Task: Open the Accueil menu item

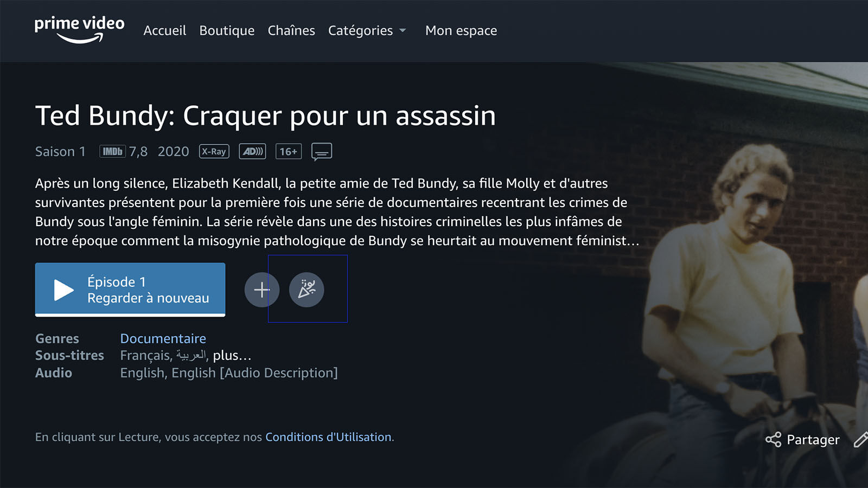Action: (x=165, y=30)
